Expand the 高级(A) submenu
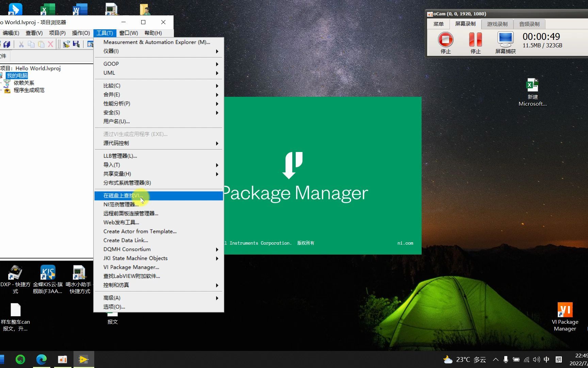This screenshot has height=368, width=588. (159, 298)
